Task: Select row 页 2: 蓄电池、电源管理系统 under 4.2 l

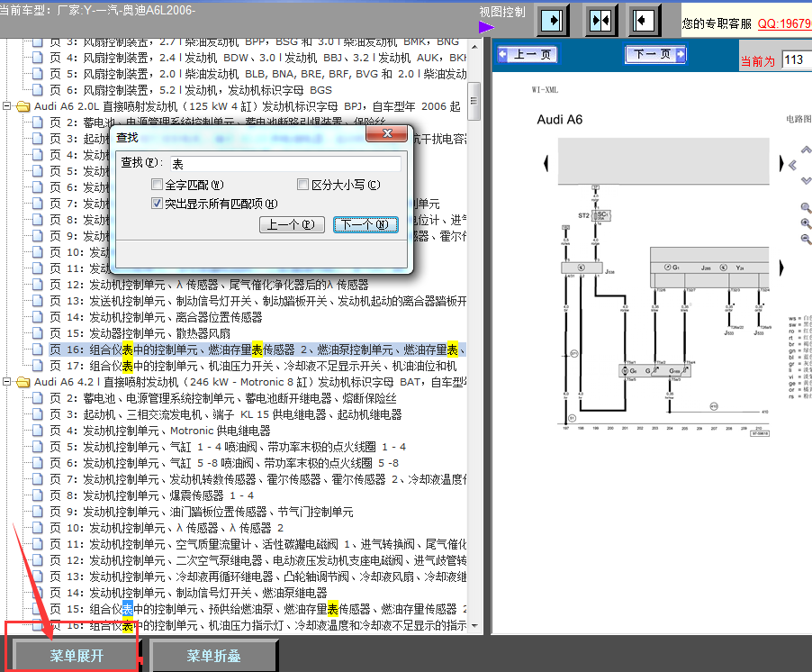Action: 222,398
